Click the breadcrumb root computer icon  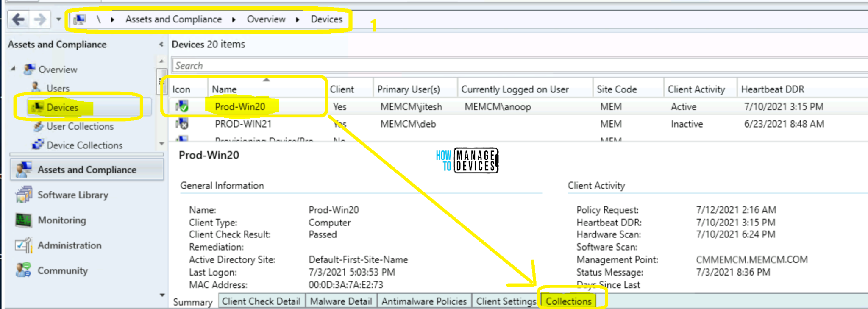79,19
